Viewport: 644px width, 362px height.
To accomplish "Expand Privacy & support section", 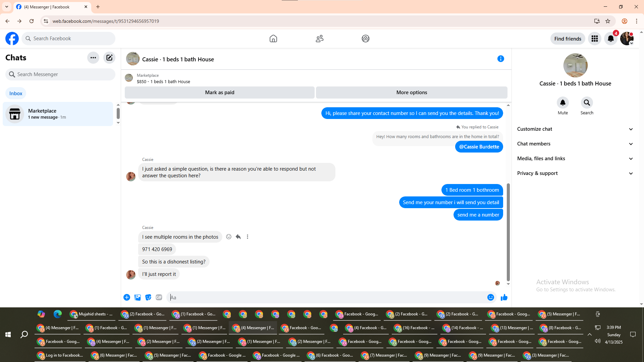I will tap(575, 173).
